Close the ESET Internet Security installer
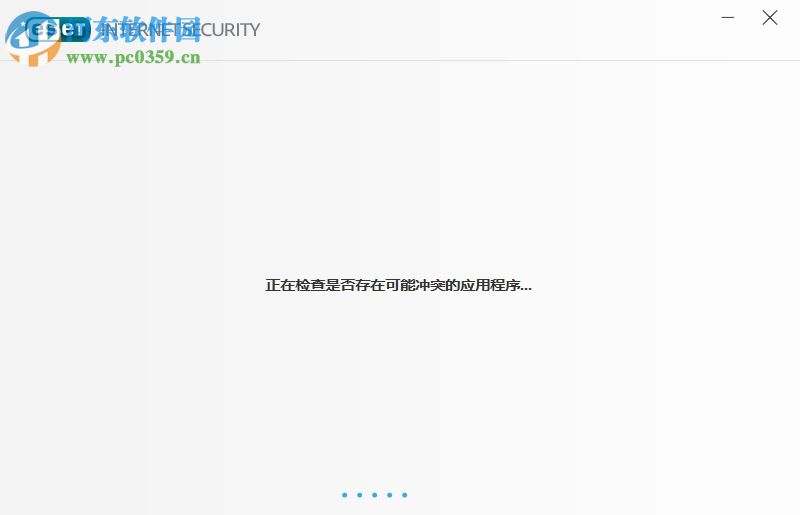Screen dimensions: 800x515 click(x=770, y=18)
